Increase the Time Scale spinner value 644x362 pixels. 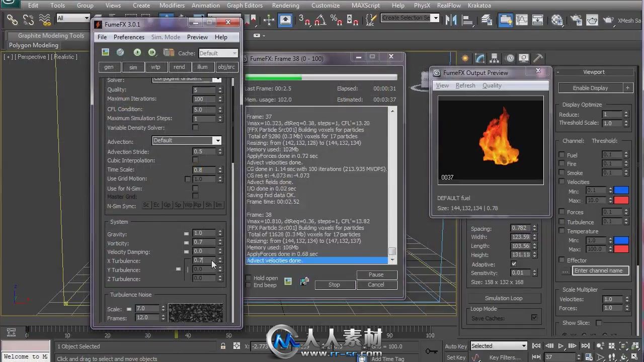click(x=220, y=168)
